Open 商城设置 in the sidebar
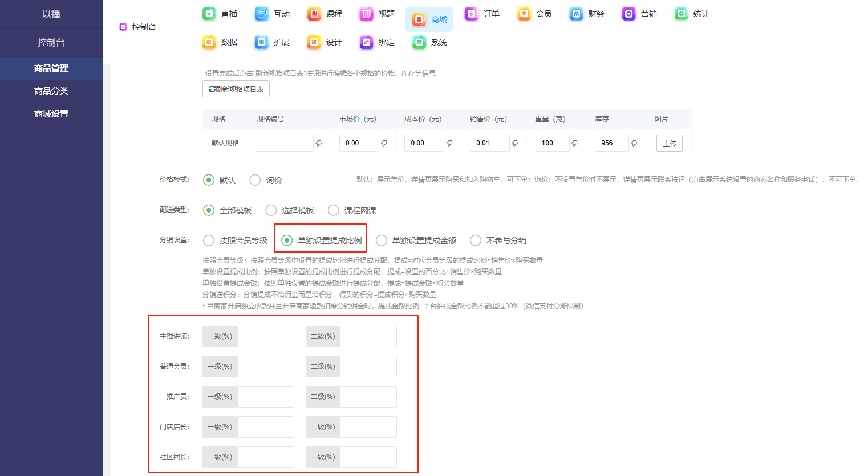The height and width of the screenshot is (476, 868). coord(51,114)
